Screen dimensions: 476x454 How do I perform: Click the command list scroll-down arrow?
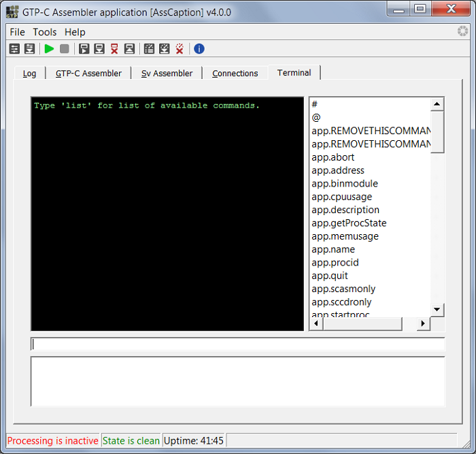437,310
